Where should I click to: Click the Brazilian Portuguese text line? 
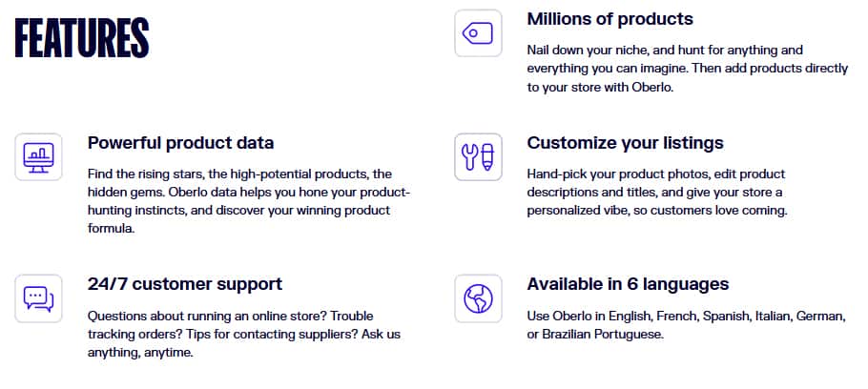(x=595, y=335)
